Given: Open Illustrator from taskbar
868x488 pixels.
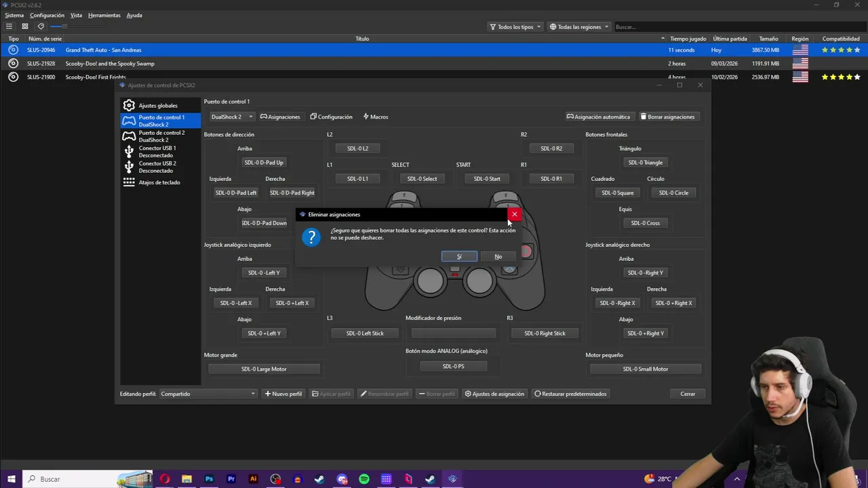Looking at the screenshot, I should point(253,479).
